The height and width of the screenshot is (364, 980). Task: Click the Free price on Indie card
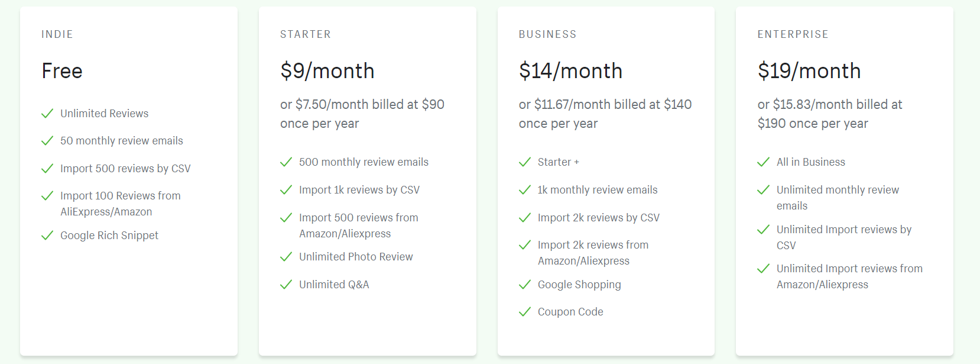pyautogui.click(x=62, y=71)
